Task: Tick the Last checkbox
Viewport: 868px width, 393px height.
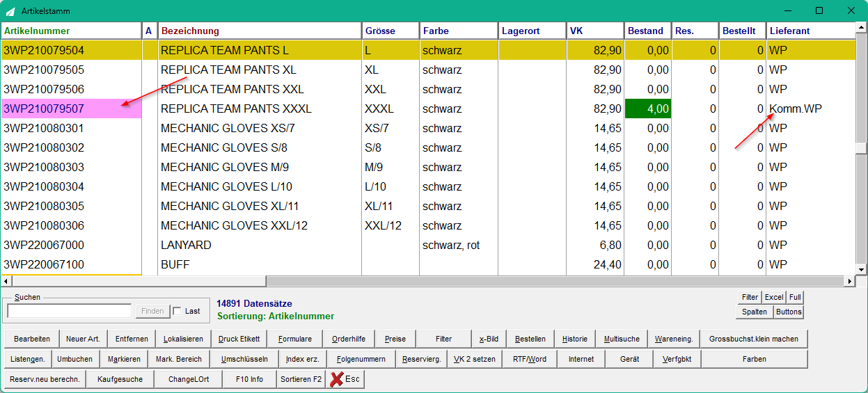Action: point(177,311)
